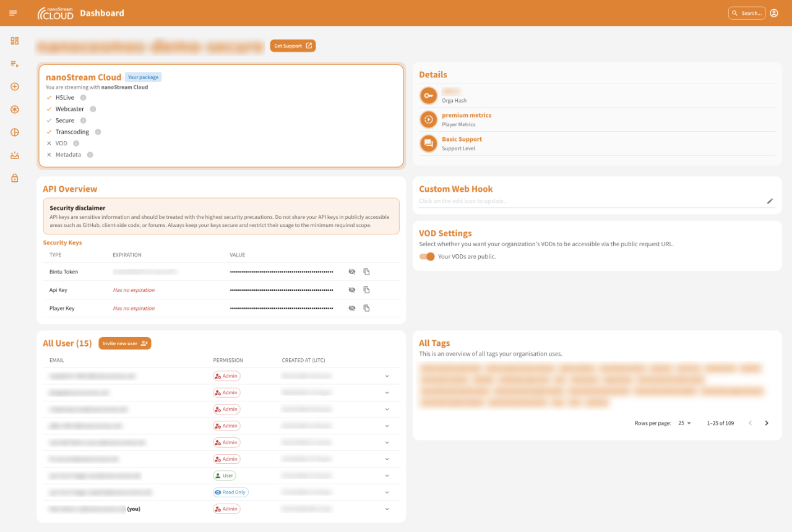Open the Basic Support link
Screen dimensions: 792x532
click(462, 139)
